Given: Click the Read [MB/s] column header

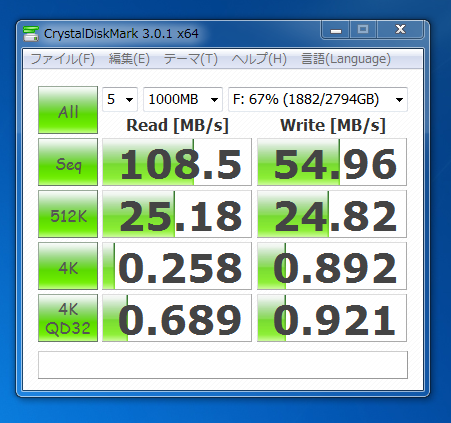Looking at the screenshot, I should (x=177, y=126).
